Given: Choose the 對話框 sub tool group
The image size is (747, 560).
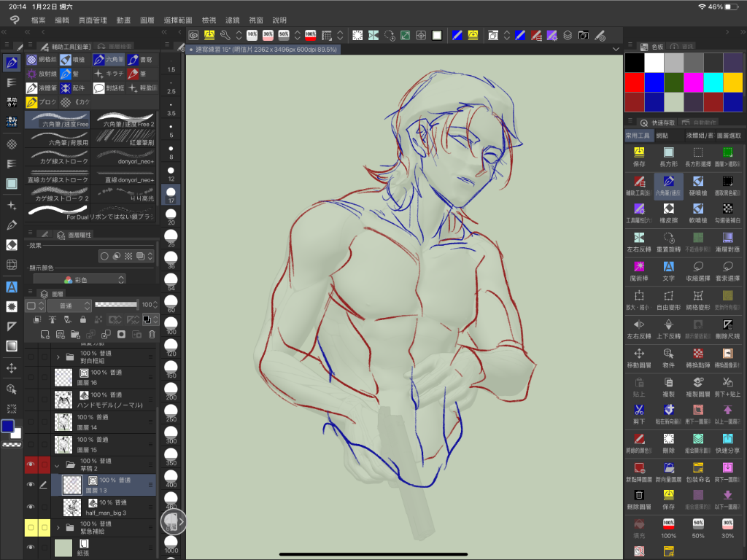Looking at the screenshot, I should 109,88.
